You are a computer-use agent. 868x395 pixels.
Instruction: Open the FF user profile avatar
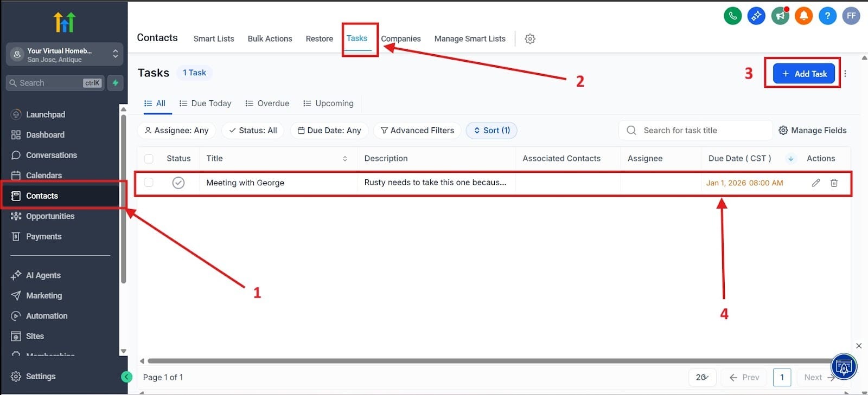coord(851,16)
